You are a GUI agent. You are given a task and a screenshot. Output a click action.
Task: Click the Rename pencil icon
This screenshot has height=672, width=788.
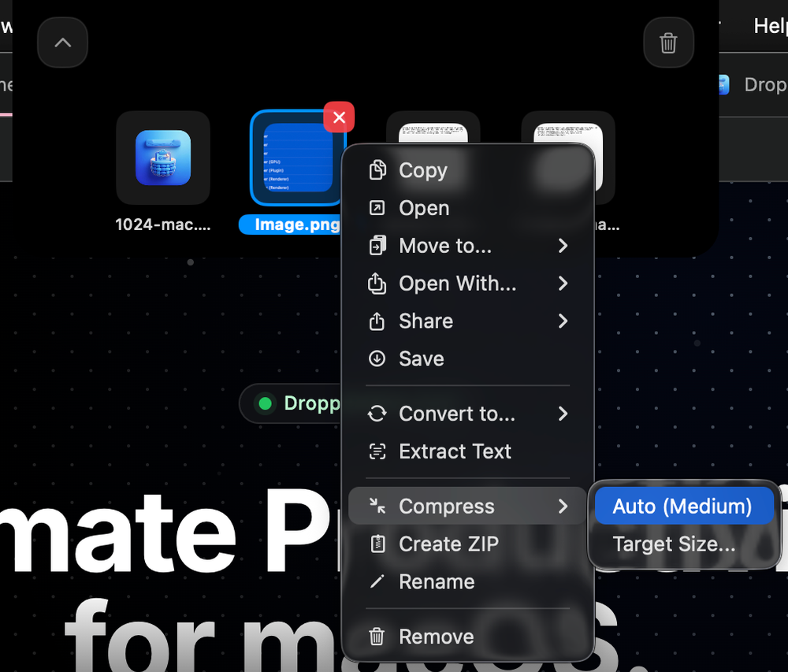point(377,581)
